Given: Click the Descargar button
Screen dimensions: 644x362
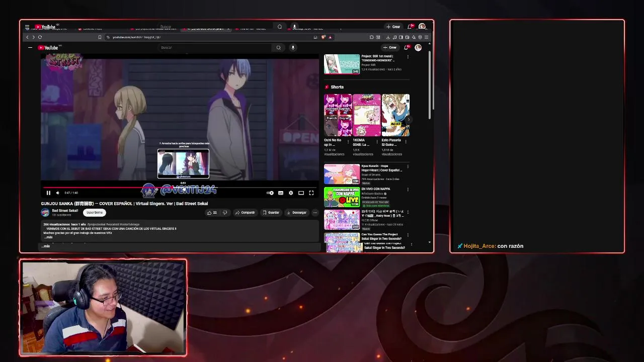Looking at the screenshot, I should [296, 213].
